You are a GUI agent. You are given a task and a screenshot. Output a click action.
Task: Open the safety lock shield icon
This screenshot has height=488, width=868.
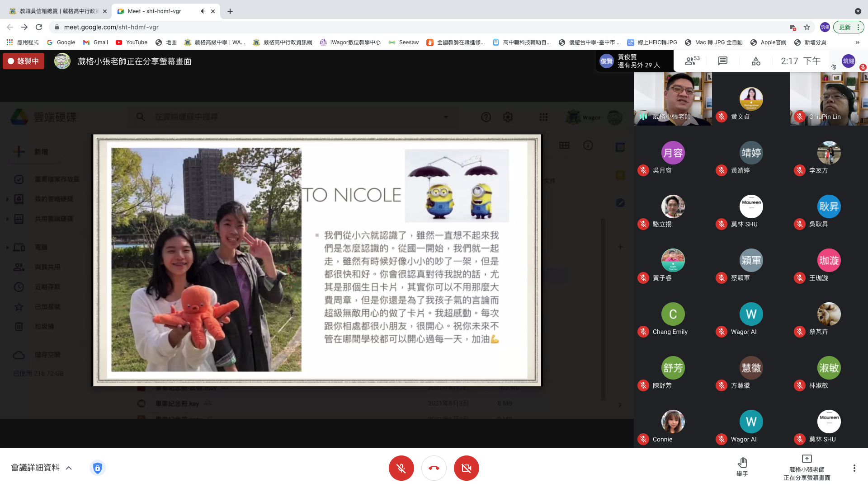[x=98, y=468]
